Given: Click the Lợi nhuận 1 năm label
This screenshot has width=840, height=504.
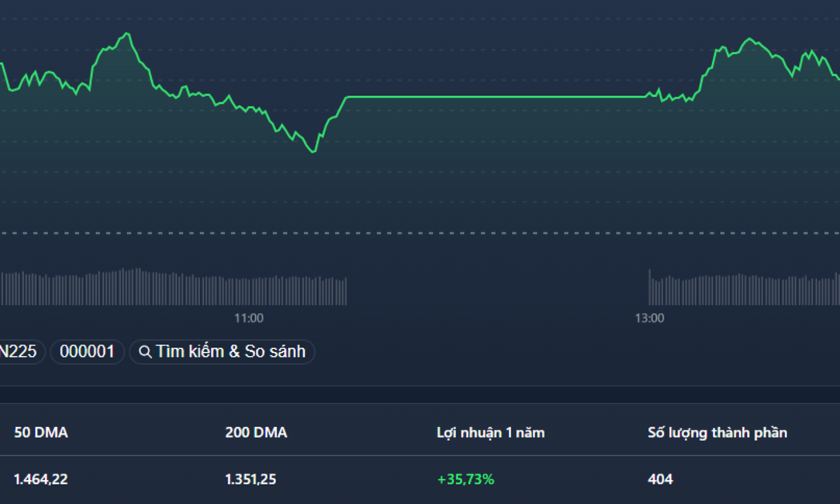Looking at the screenshot, I should pyautogui.click(x=490, y=433).
